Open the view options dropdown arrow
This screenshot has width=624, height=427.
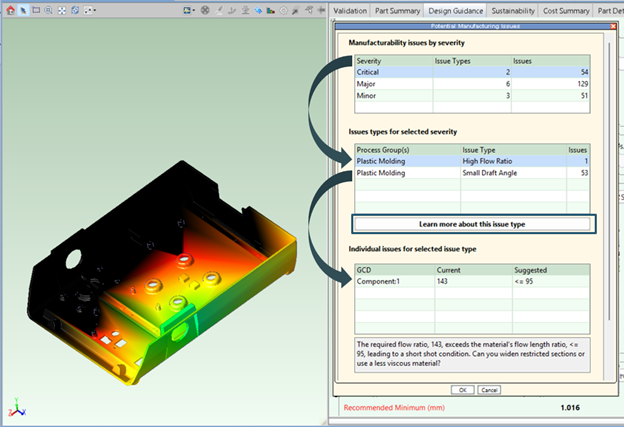(94, 10)
